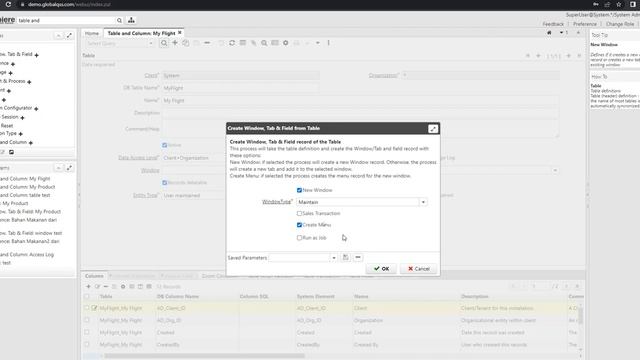Viewport: 640px width, 360px height.
Task: Click the Delete minus icon in main toolbar
Action: pyautogui.click(x=207, y=43)
